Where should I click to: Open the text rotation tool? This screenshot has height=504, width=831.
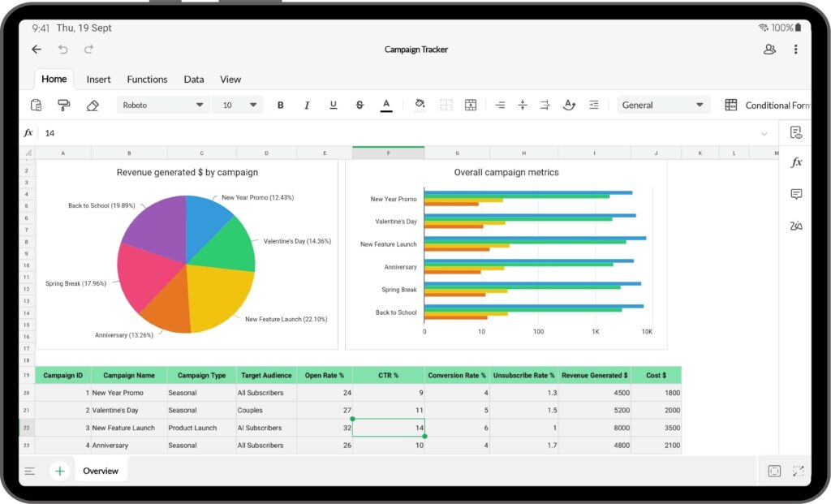tap(569, 105)
